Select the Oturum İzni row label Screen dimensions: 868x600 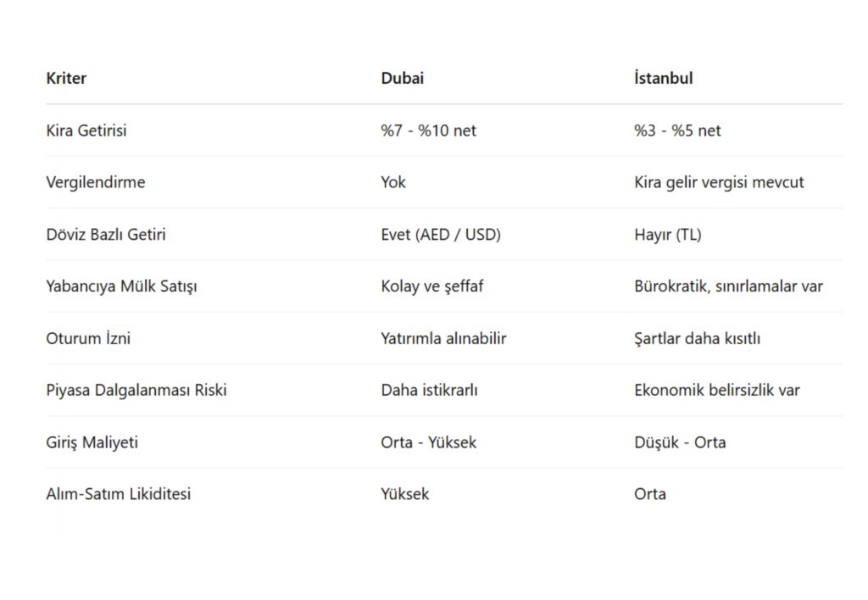coord(88,338)
